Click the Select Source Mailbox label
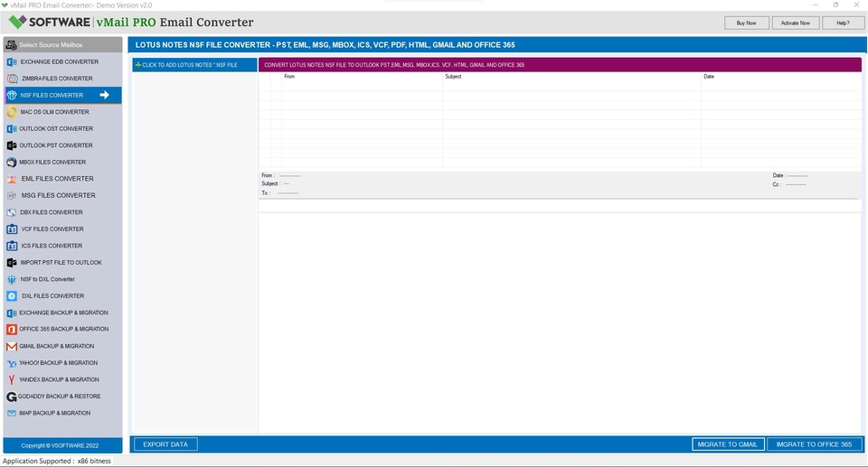This screenshot has height=467, width=868. [51, 45]
